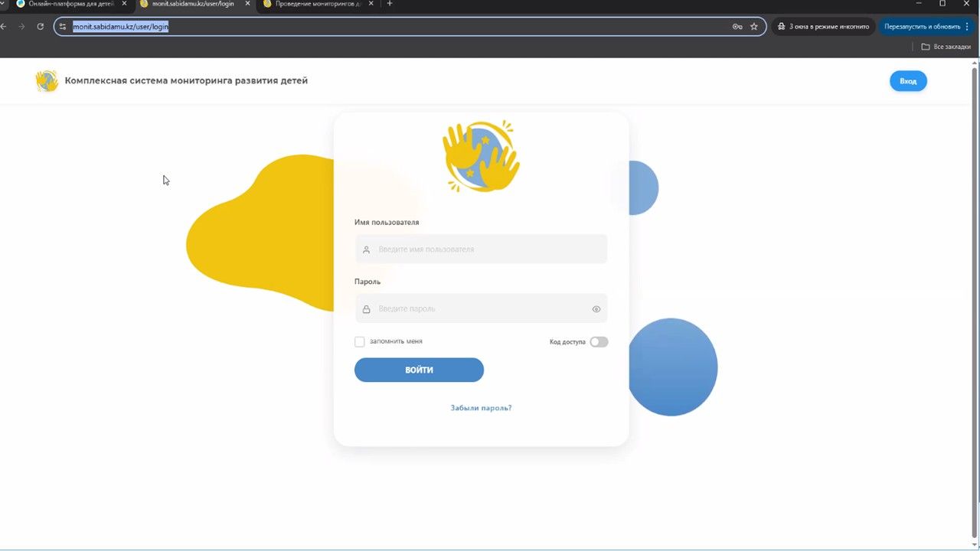This screenshot has width=980, height=551.
Task: Close the Онлайн-платформа для детей tab
Action: [x=124, y=4]
